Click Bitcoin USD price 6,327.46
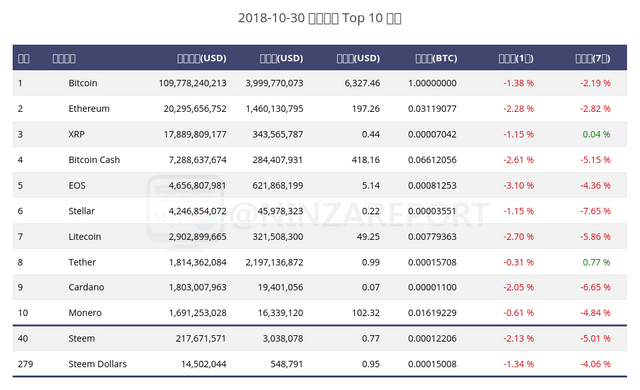This screenshot has width=640, height=390. [x=362, y=83]
